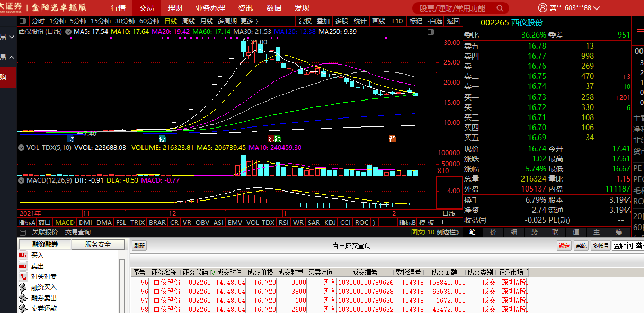Click the 预 marker on the chart timeline
The width and height of the screenshot is (644, 313).
[392, 139]
